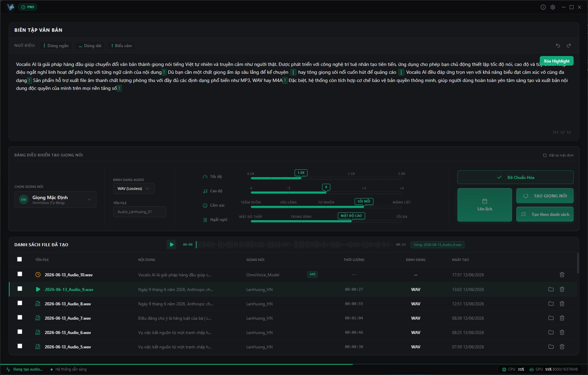The image size is (588, 375).
Task: Click the audio file icon for Audio_6.wav
Action: click(x=38, y=332)
